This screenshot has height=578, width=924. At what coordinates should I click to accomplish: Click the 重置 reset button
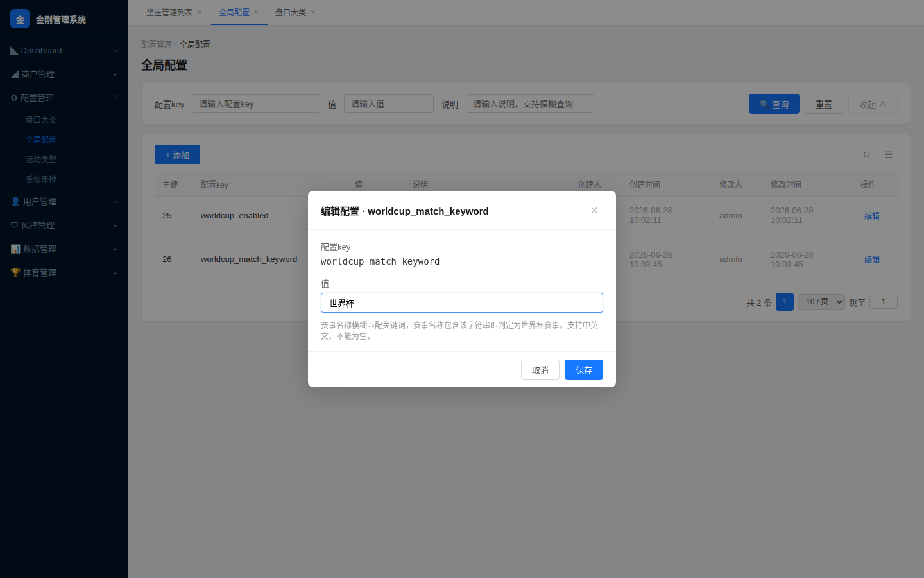[x=824, y=104]
